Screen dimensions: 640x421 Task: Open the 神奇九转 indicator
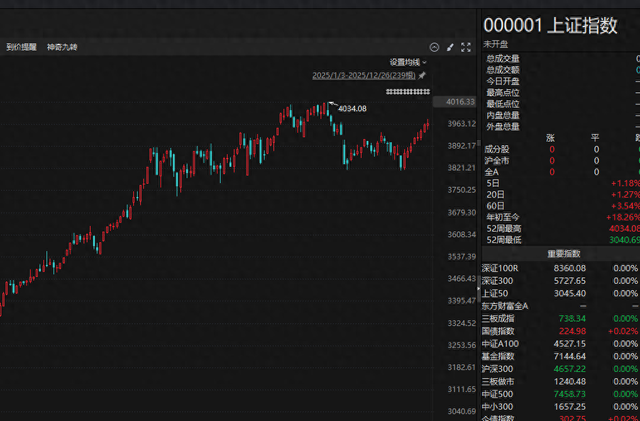[x=61, y=47]
